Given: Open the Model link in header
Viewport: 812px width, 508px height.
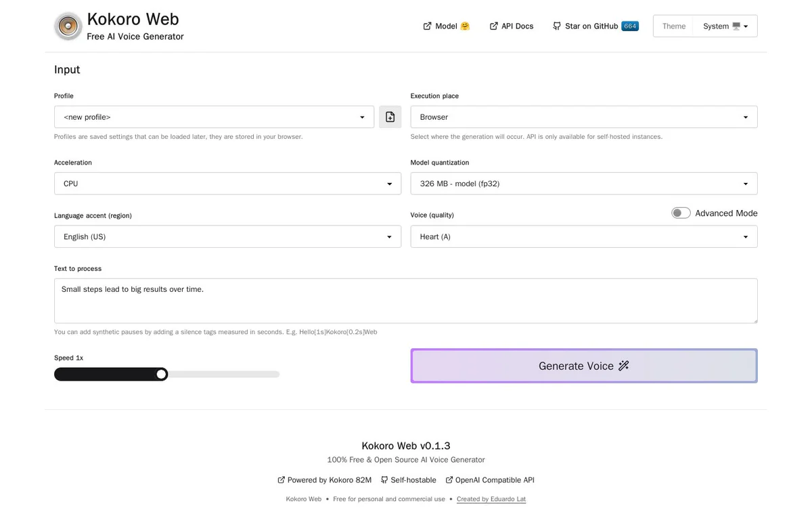Looking at the screenshot, I should pyautogui.click(x=447, y=26).
